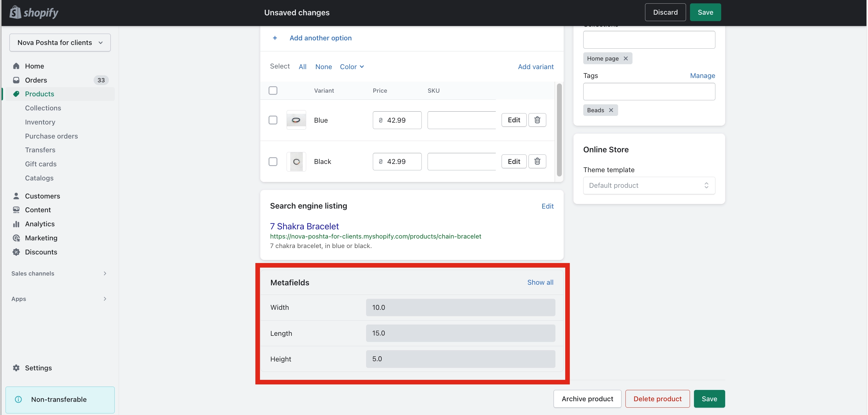The image size is (868, 415).
Task: Delete the Black variant with trash icon
Action: (537, 161)
